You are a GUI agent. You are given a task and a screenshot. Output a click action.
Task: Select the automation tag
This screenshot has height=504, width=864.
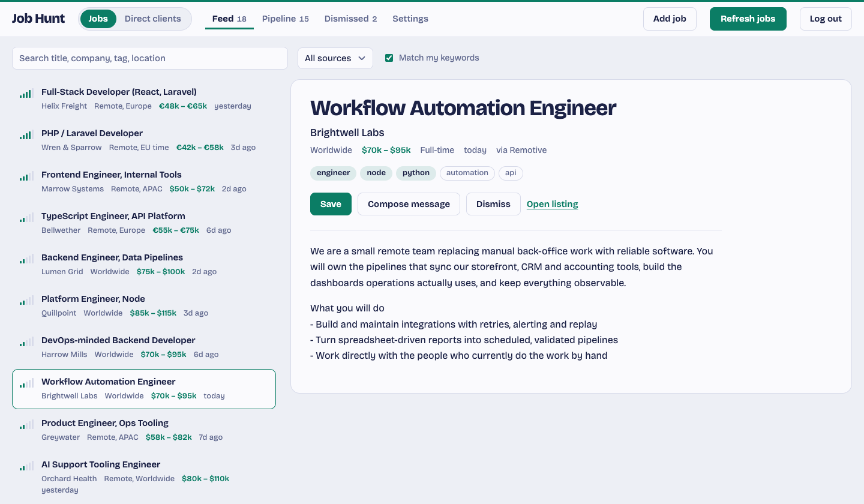pos(467,173)
